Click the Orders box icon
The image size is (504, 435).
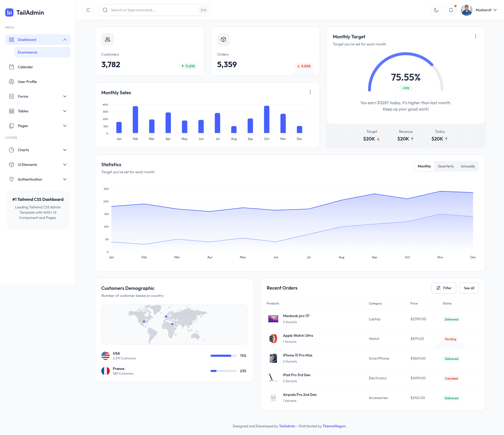point(223,39)
